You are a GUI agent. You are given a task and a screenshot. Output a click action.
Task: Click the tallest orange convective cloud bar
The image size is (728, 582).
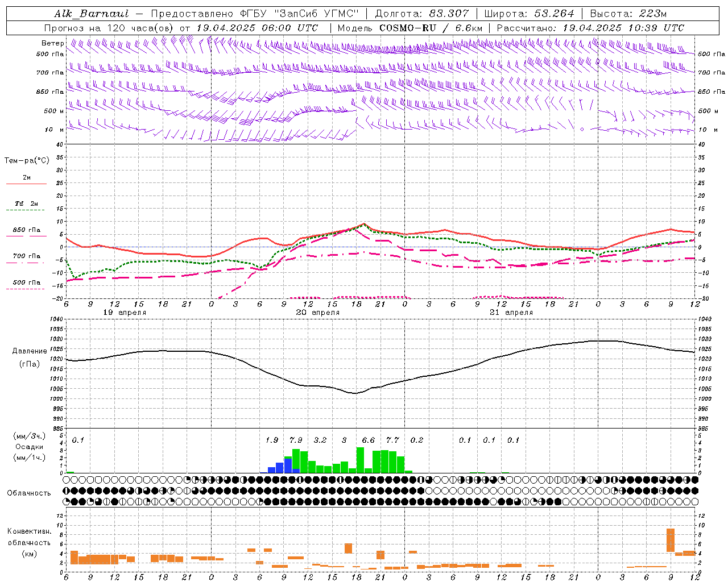[671, 540]
